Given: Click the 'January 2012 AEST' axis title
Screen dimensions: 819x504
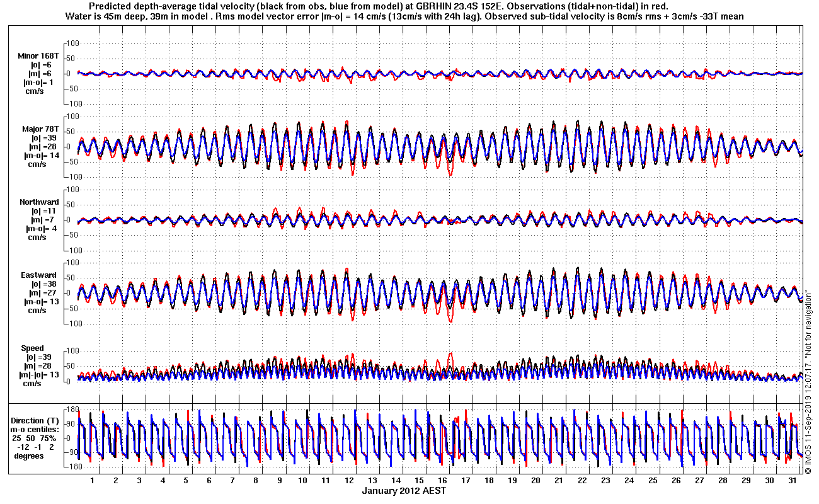Looking at the screenshot, I should tap(404, 491).
